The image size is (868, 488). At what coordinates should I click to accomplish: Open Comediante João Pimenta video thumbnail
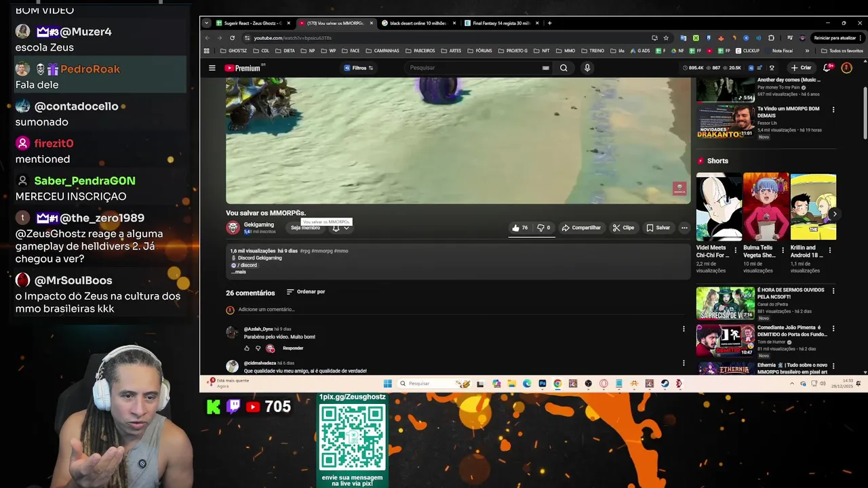pyautogui.click(x=725, y=342)
